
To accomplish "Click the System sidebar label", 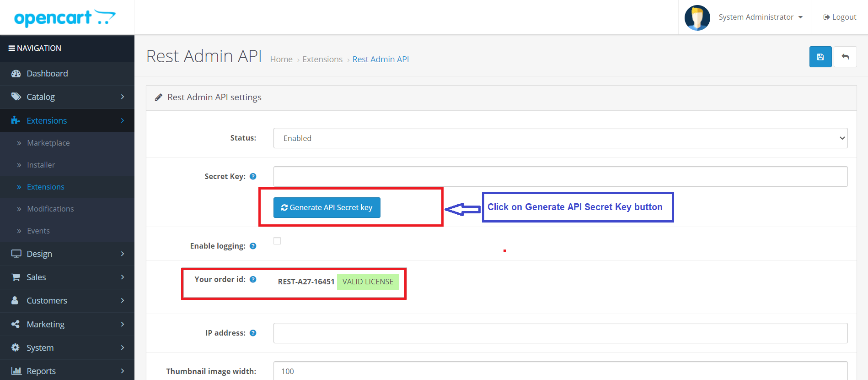I will coord(40,347).
